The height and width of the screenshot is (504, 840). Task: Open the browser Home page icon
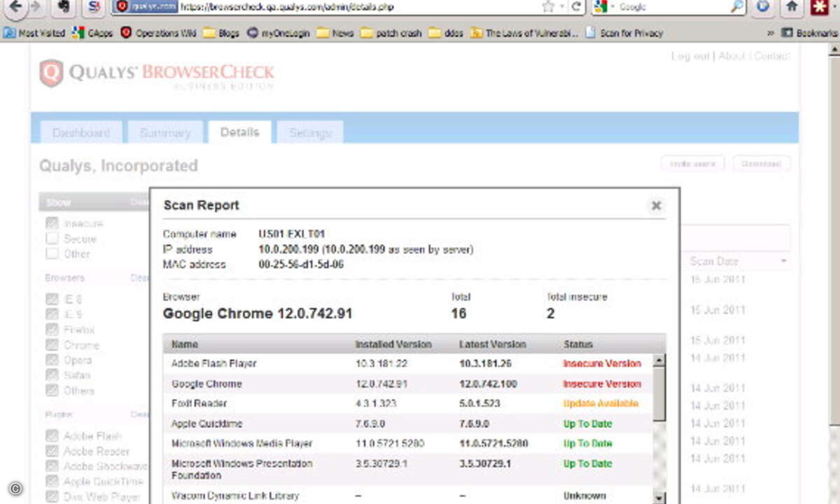[x=792, y=7]
